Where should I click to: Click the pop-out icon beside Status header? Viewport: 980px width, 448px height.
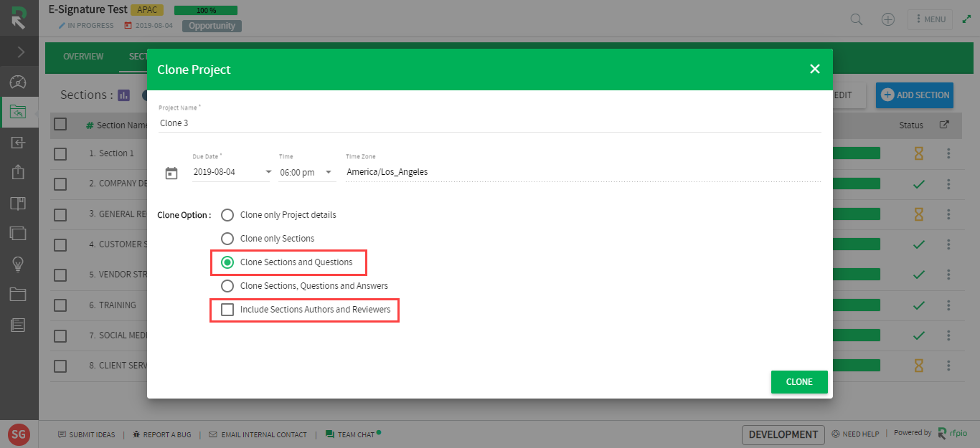point(944,125)
